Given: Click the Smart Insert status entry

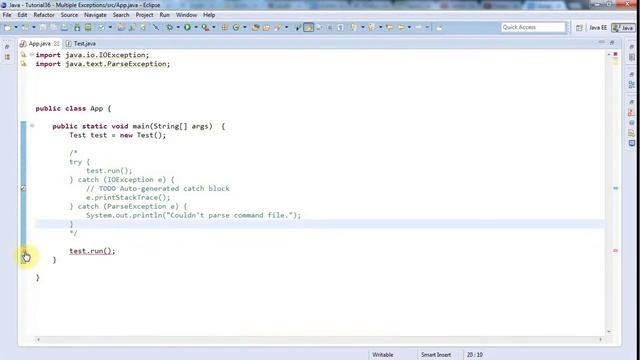Looking at the screenshot, I should tap(436, 355).
